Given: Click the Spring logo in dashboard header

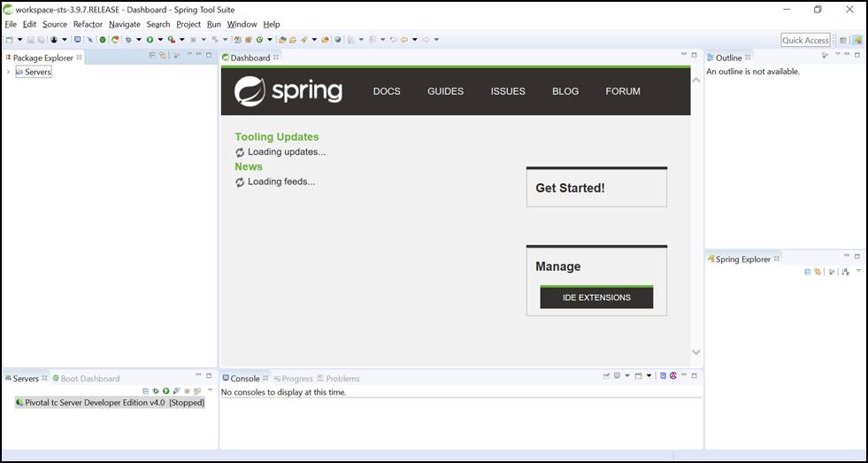Looking at the screenshot, I should (288, 91).
